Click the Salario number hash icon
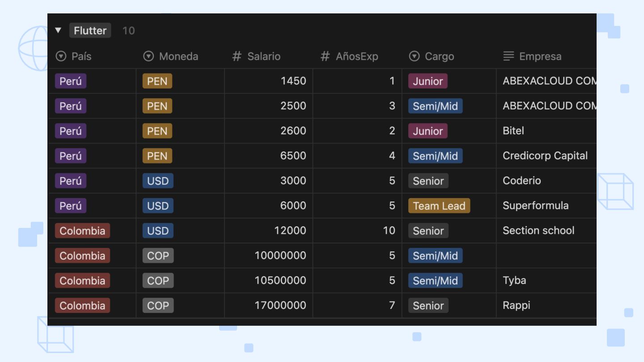This screenshot has height=362, width=644. [237, 56]
